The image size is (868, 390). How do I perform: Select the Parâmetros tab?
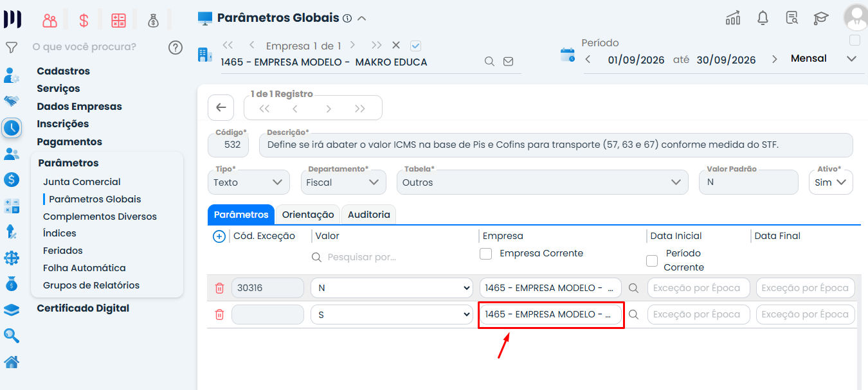click(x=241, y=215)
